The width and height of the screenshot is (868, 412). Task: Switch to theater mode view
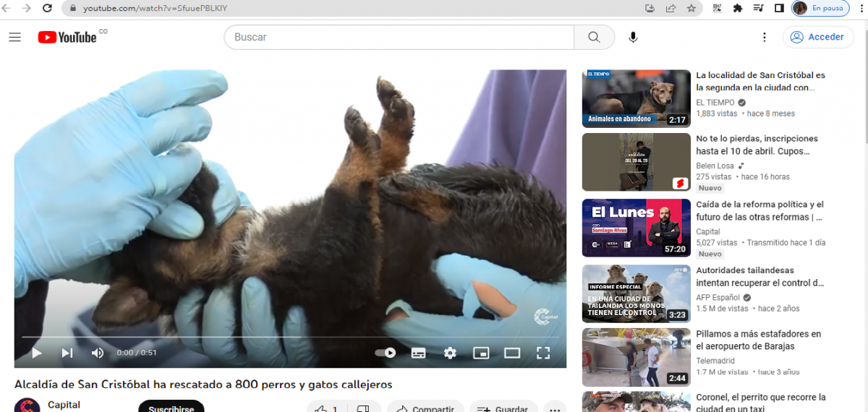pos(512,353)
